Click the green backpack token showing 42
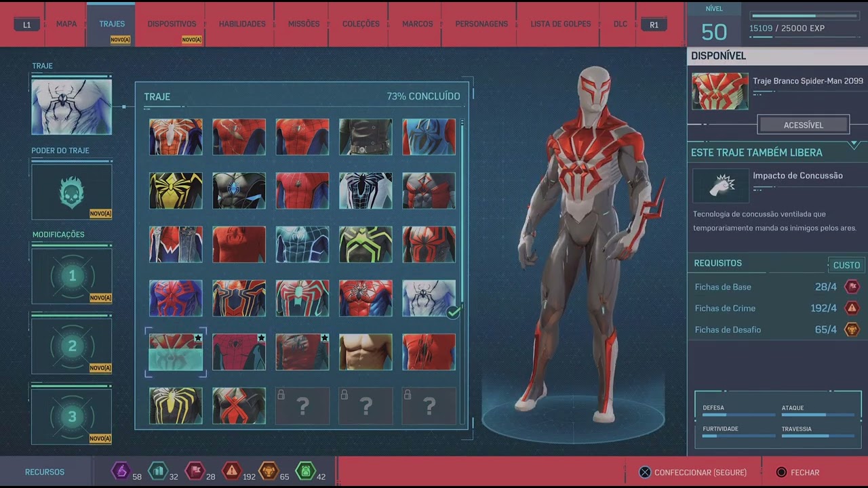The image size is (868, 488). pyautogui.click(x=306, y=470)
